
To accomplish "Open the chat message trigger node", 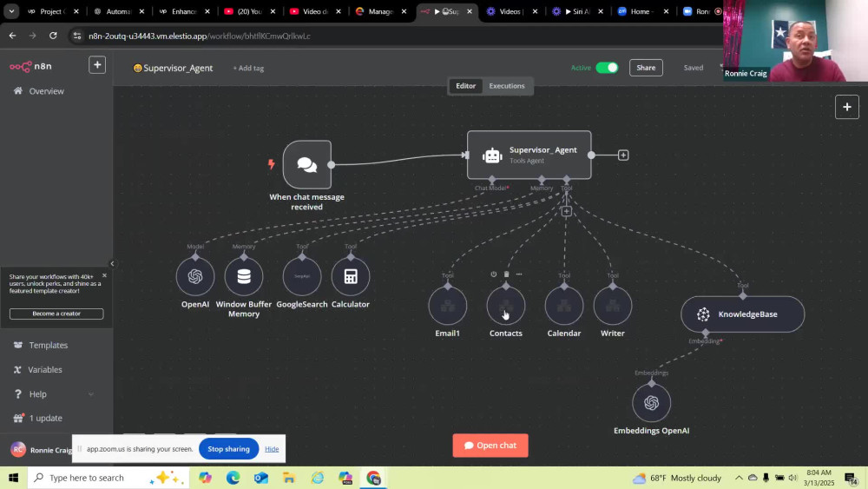I will (x=307, y=164).
